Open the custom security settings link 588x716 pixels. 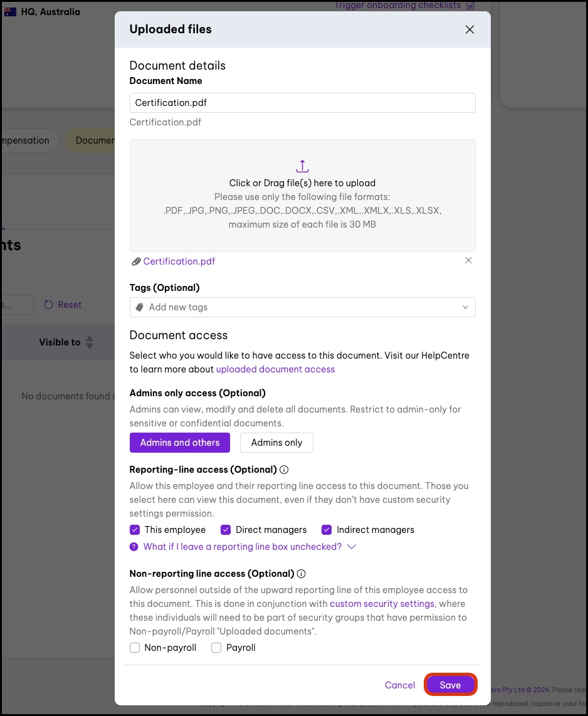point(382,604)
